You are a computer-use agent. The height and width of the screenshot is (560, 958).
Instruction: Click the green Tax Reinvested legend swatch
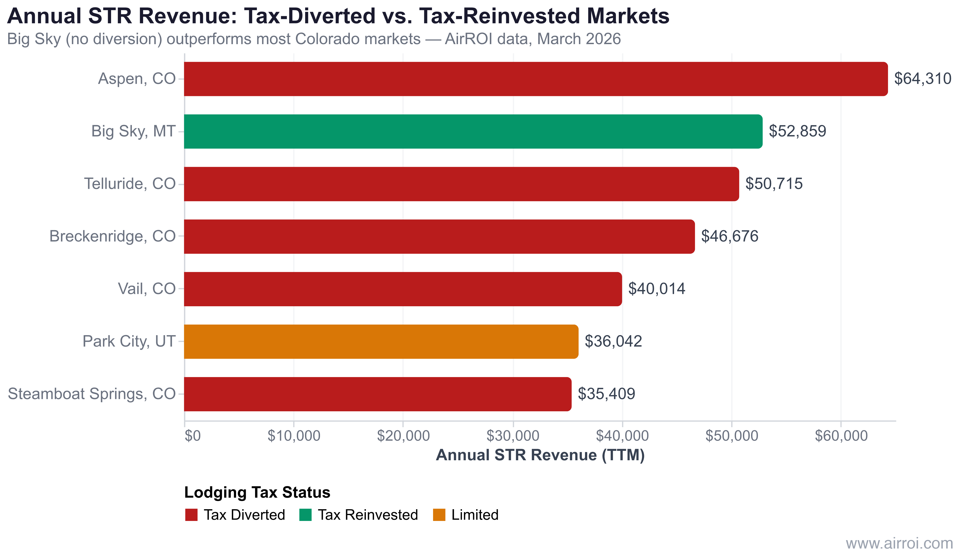(x=305, y=515)
